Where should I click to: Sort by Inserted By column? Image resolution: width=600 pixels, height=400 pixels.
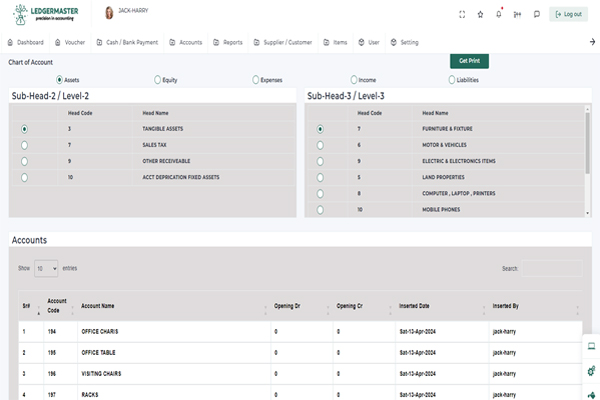tap(535, 306)
